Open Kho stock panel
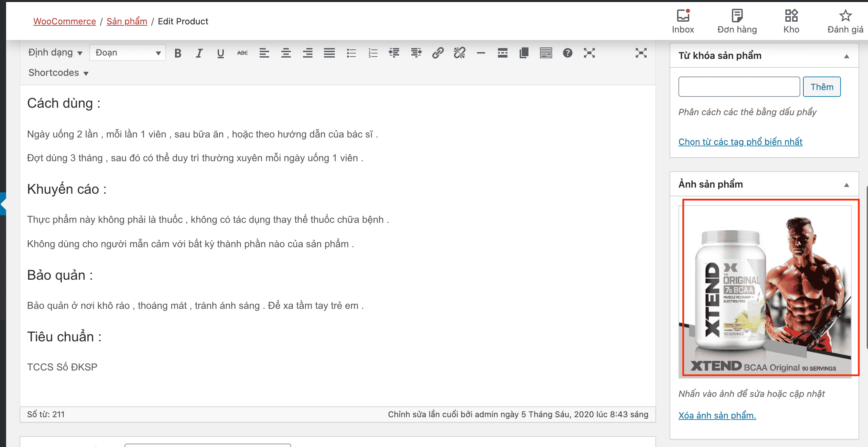 [x=791, y=21]
